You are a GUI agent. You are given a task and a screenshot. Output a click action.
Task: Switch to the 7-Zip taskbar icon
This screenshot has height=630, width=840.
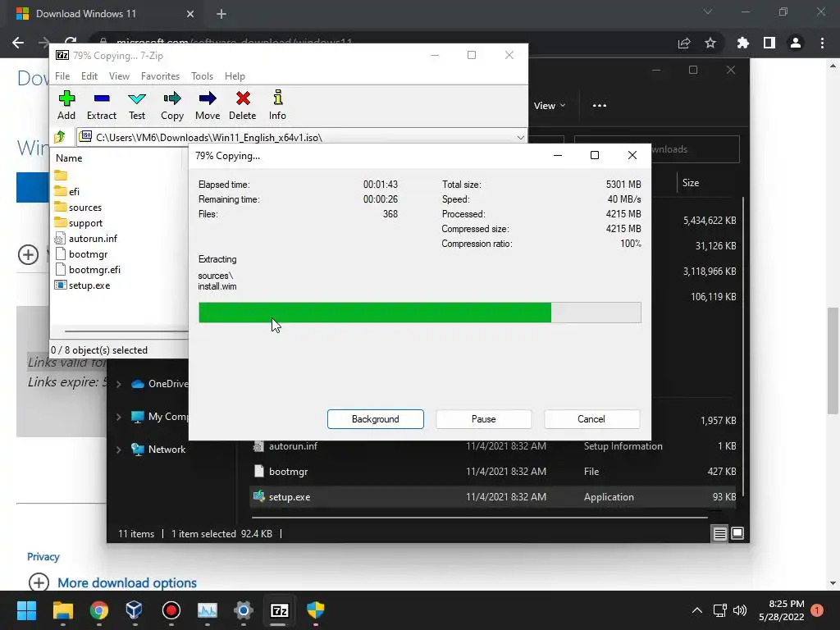[279, 610]
